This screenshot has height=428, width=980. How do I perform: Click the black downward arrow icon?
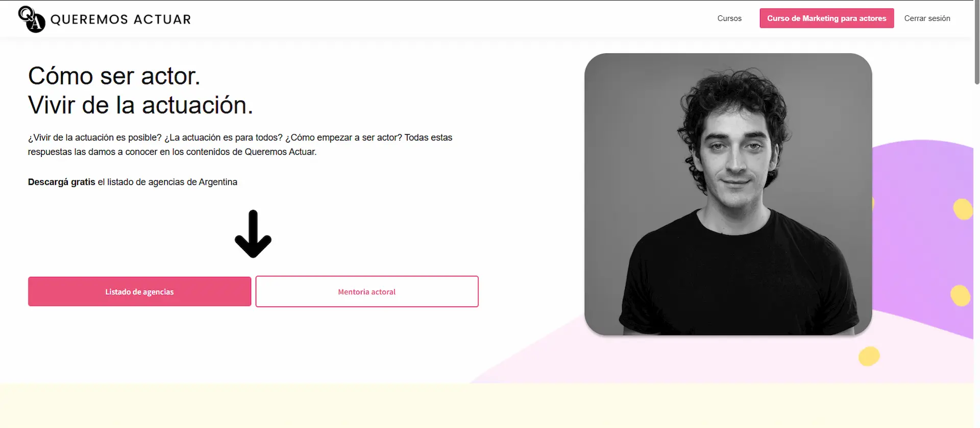click(253, 234)
